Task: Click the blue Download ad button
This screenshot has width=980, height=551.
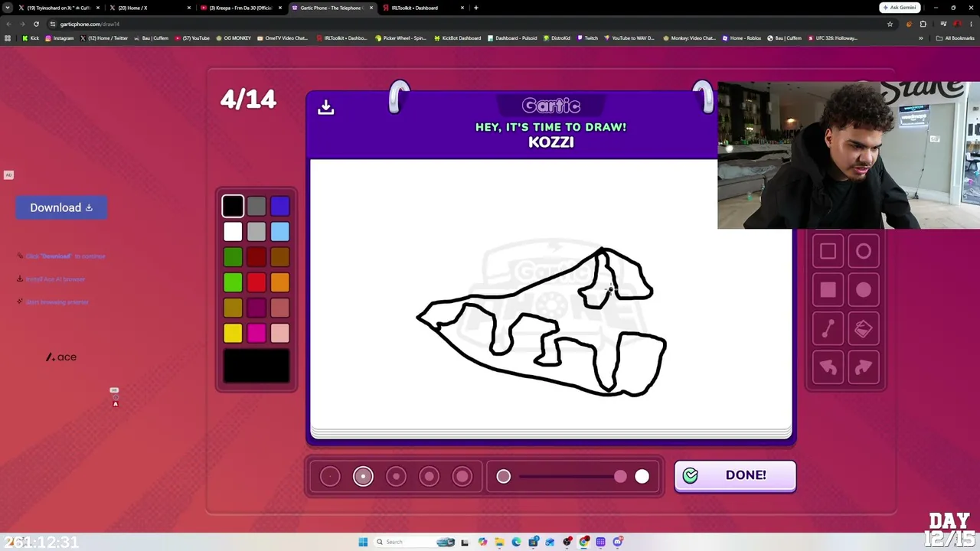Action: click(61, 207)
